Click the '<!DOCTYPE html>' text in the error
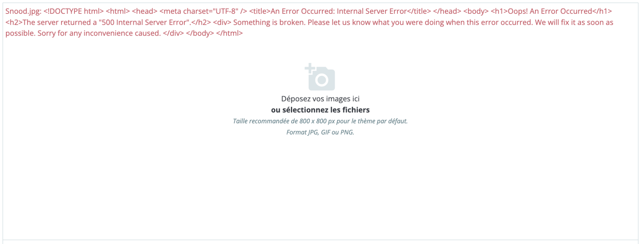The height and width of the screenshot is (244, 644). [x=73, y=11]
